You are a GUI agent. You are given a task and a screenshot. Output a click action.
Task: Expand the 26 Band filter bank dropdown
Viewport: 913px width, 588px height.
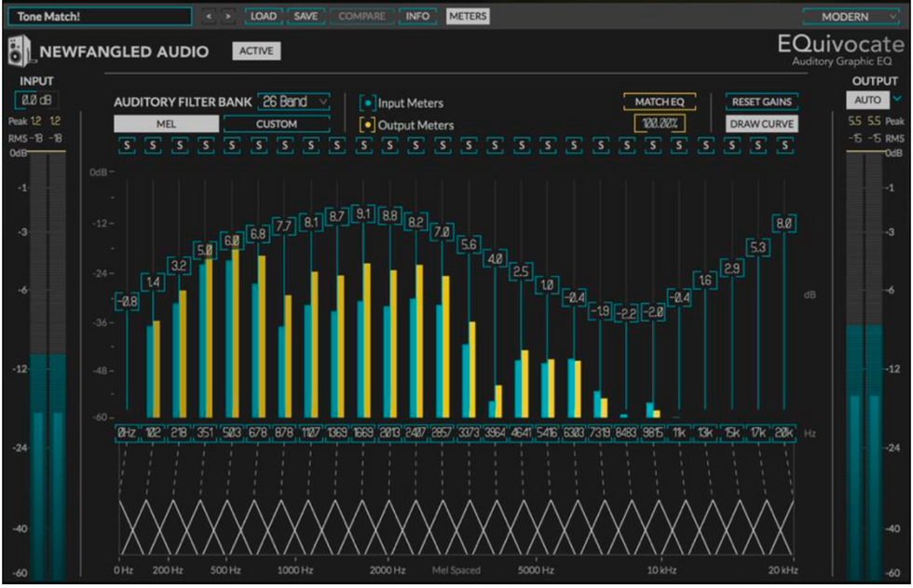click(293, 102)
